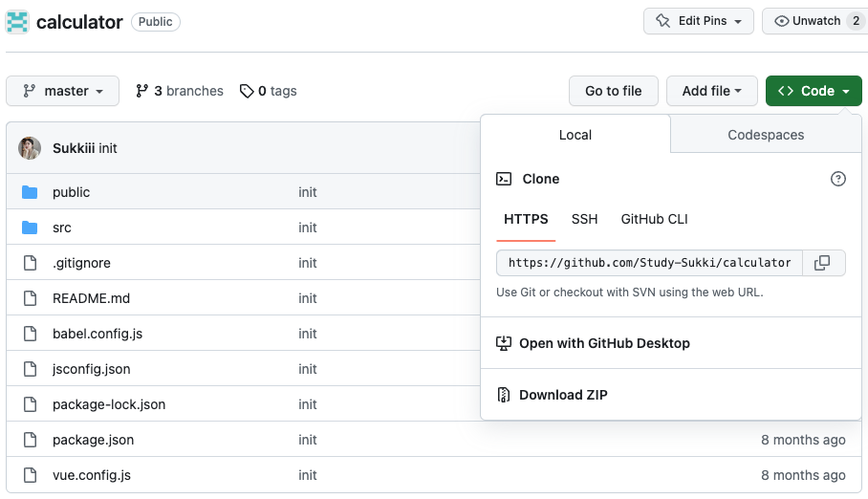The height and width of the screenshot is (499, 868).
Task: Select the SSH clone option
Action: (584, 219)
